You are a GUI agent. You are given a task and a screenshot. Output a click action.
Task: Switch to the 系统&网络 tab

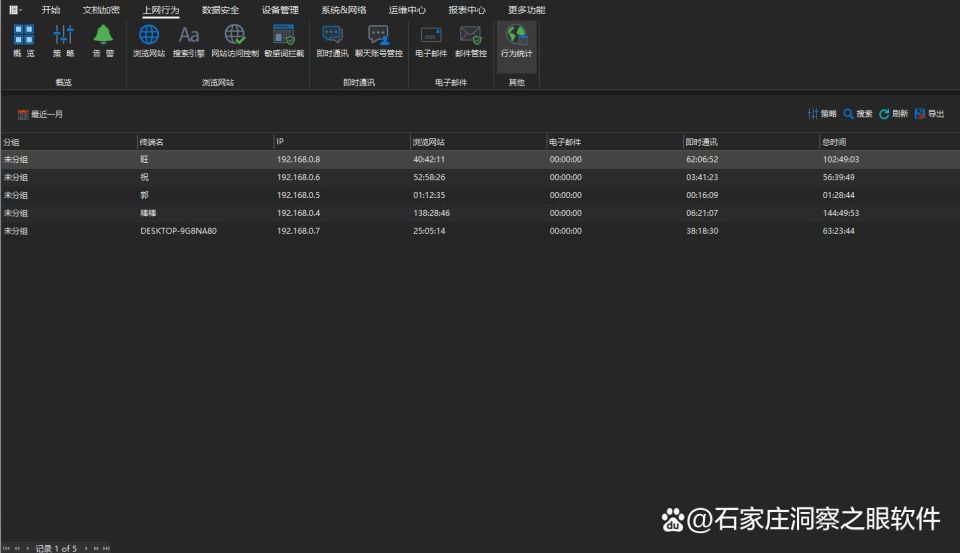[x=344, y=10]
